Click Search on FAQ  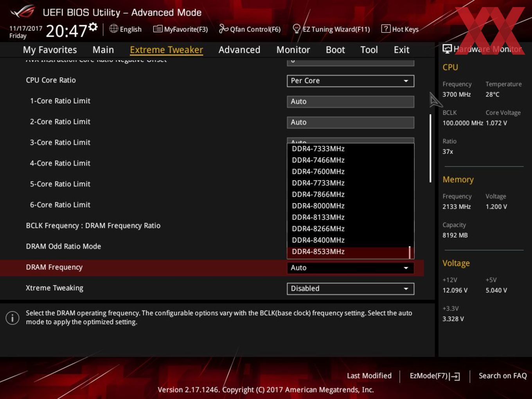tap(503, 376)
